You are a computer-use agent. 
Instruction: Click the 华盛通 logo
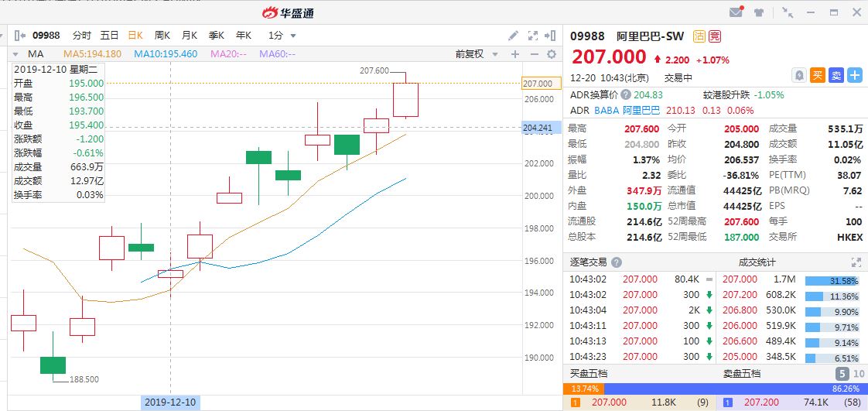(288, 12)
